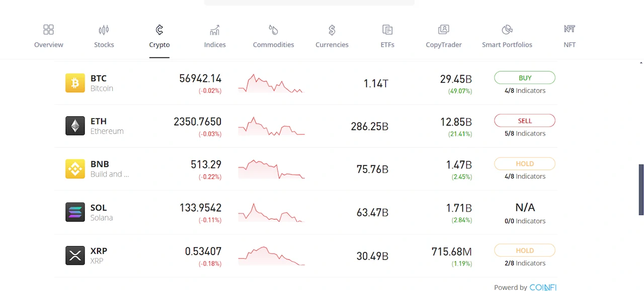Click the BNB yellow logo icon
Screen dimensions: 644x291
[75, 169]
